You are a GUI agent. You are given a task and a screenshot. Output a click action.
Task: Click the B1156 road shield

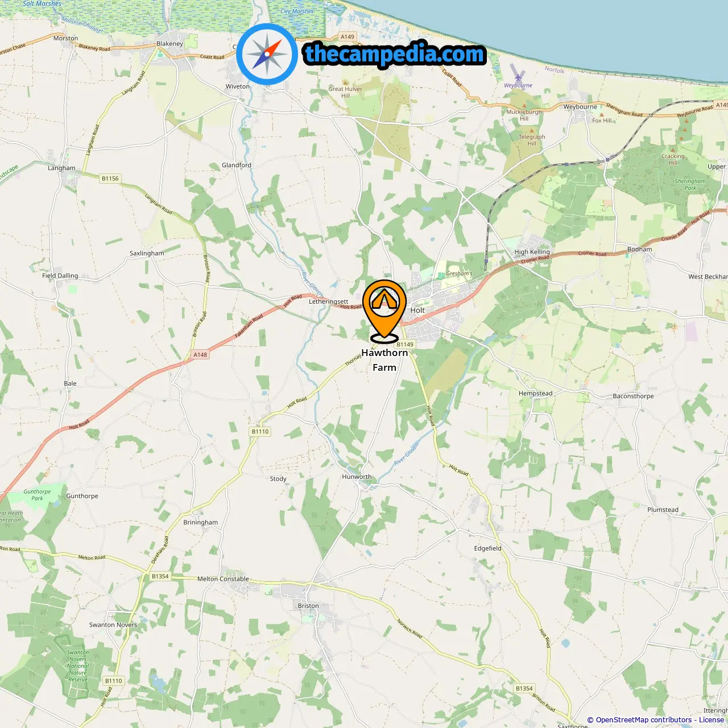pyautogui.click(x=110, y=179)
